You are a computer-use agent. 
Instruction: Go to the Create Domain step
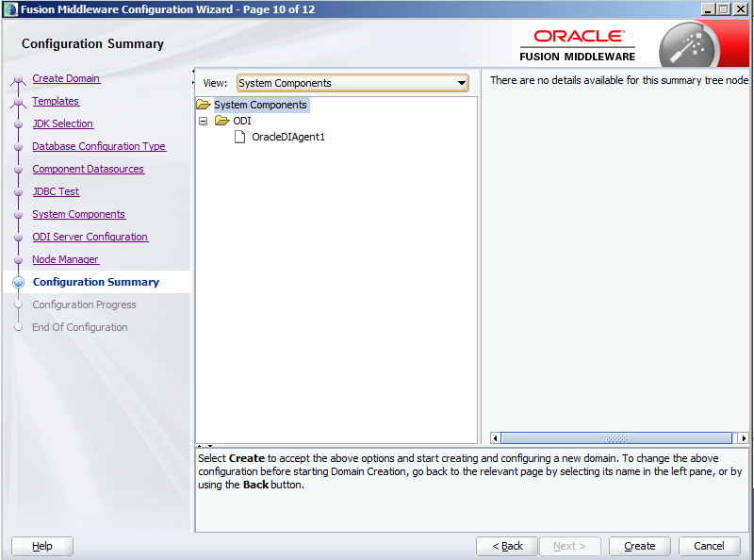click(66, 78)
